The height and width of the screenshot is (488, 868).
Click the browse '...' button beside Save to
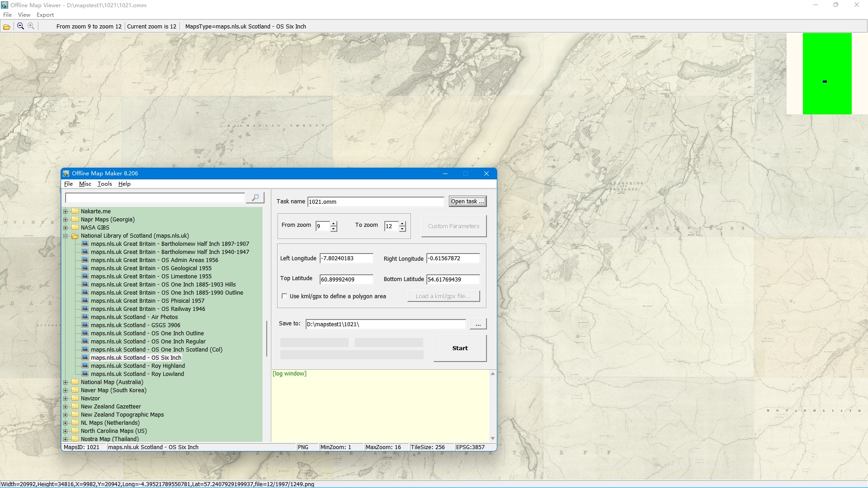(478, 324)
